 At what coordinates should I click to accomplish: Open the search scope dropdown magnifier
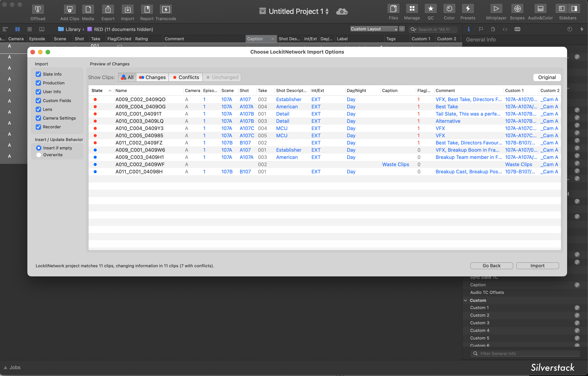(x=413, y=29)
